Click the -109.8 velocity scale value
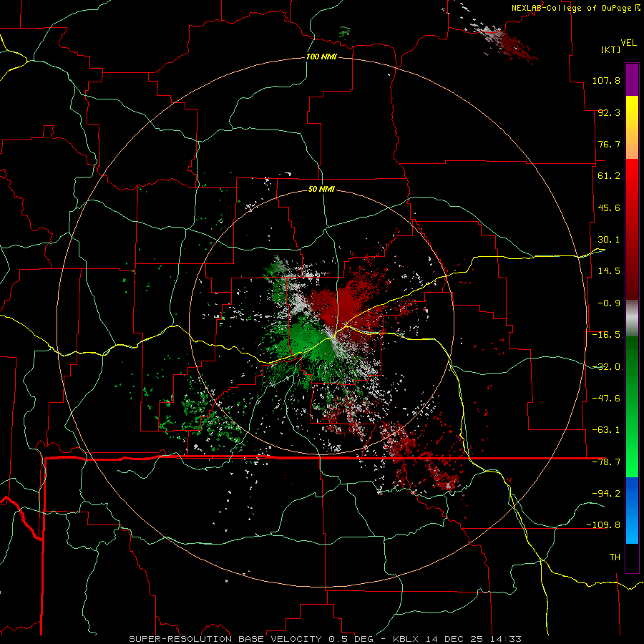The image size is (644, 644). coord(603,525)
